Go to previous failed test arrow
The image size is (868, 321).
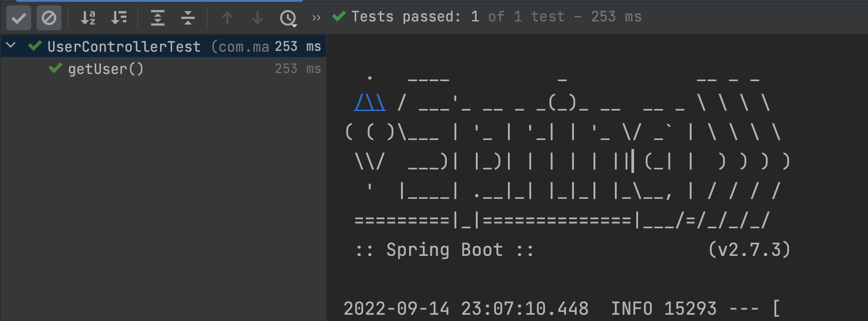tap(227, 18)
